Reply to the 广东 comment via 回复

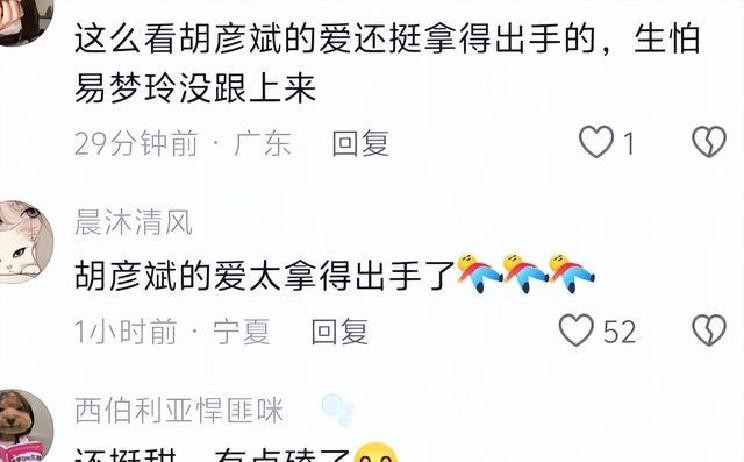pos(361,143)
